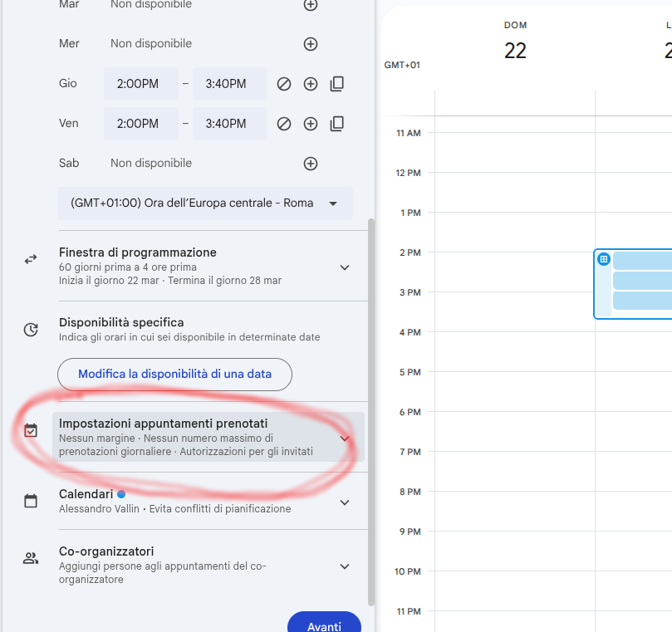
Task: Click the 'Non disponibile' text for Mer
Action: point(151,44)
